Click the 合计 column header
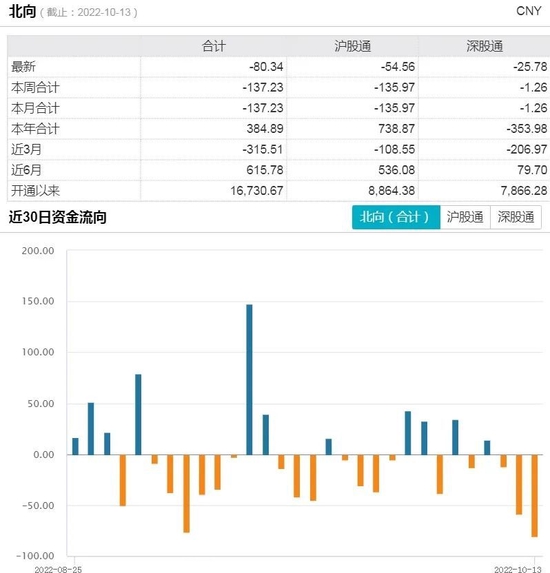 click(214, 46)
